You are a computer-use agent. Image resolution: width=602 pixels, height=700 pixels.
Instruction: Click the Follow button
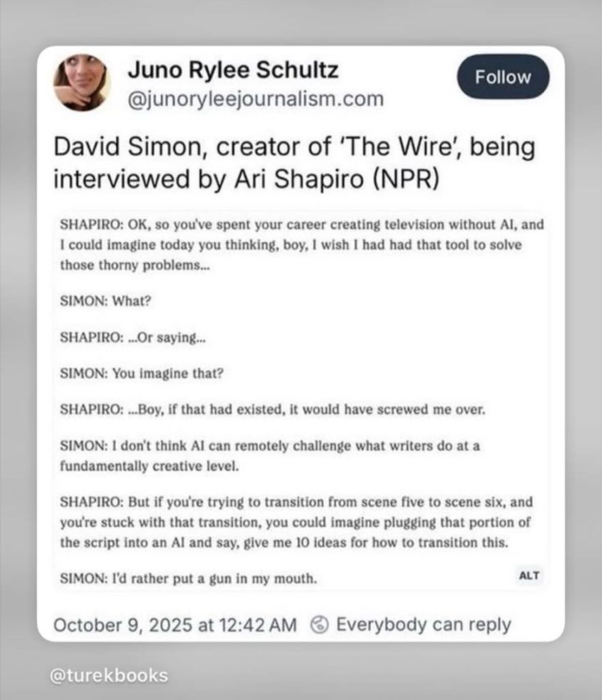pos(502,77)
